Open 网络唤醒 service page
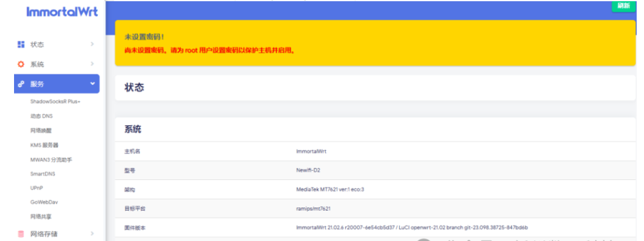 click(x=41, y=131)
